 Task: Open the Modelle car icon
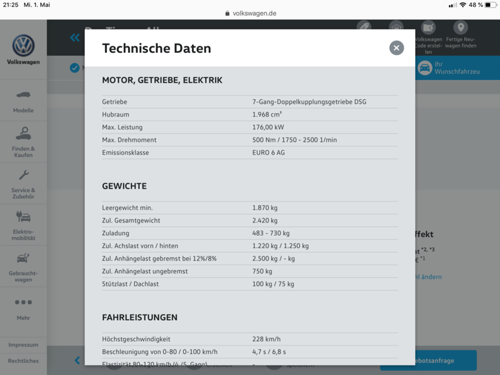[x=23, y=95]
